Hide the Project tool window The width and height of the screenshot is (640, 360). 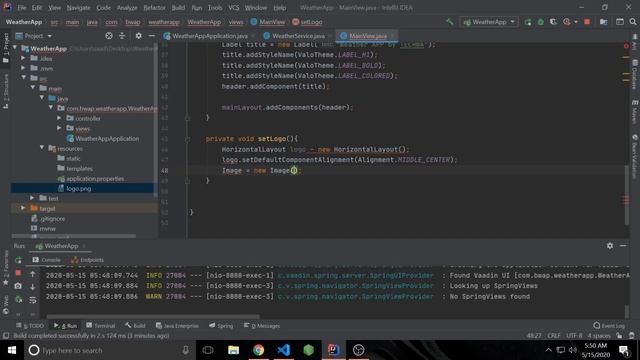point(151,36)
